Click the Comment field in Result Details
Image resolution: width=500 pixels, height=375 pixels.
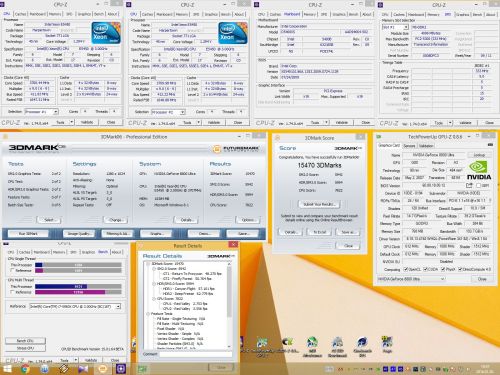click(x=196, y=354)
